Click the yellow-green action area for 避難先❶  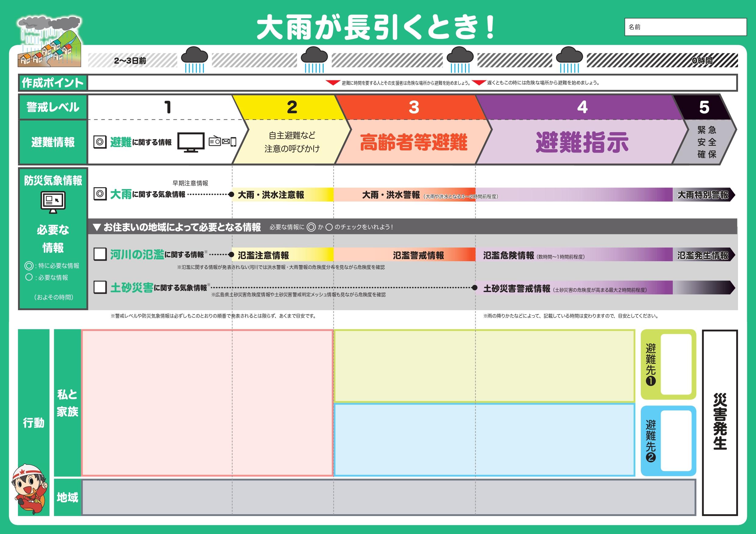click(x=484, y=366)
